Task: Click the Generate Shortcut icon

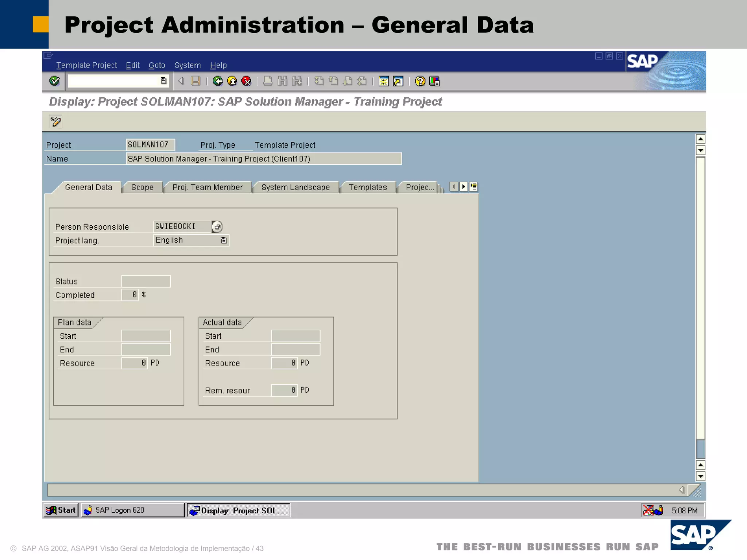Action: point(398,81)
